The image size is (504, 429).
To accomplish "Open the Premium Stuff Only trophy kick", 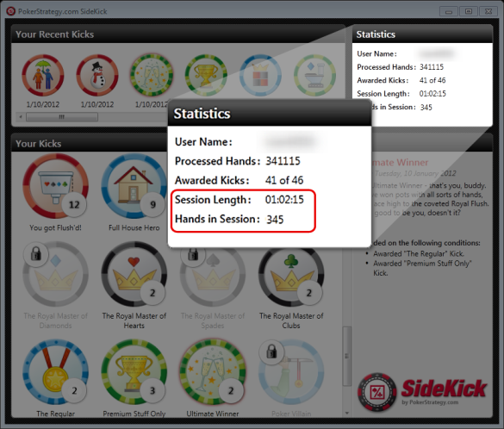I will pyautogui.click(x=134, y=372).
